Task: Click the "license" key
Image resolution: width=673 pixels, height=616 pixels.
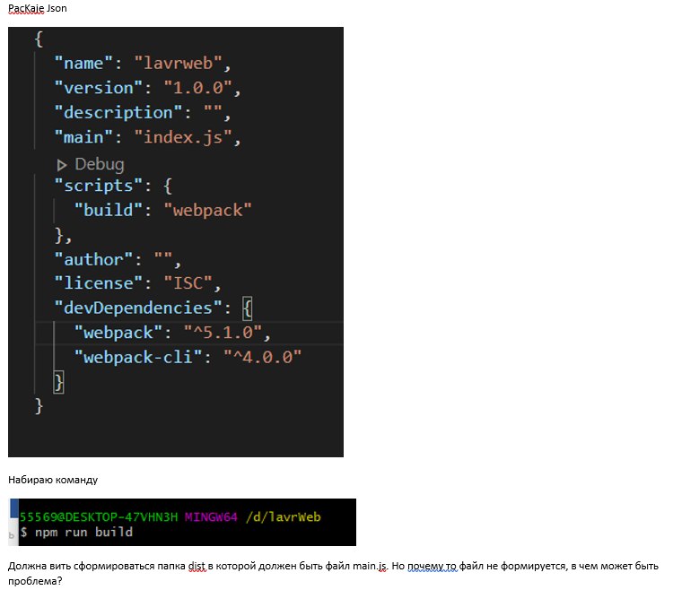Action: pyautogui.click(x=99, y=283)
